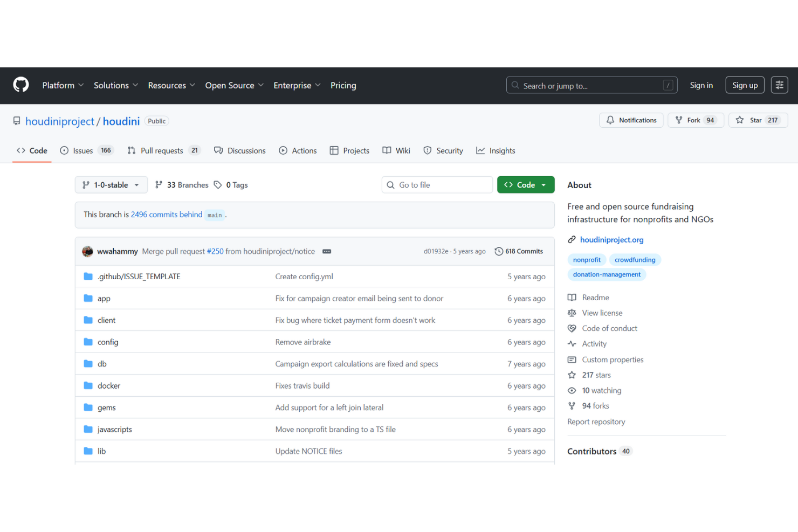Switch to the Discussions tab

pos(240,150)
